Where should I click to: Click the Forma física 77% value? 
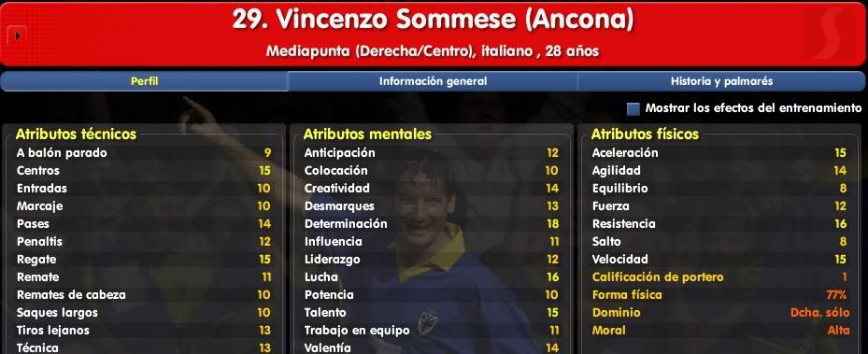point(833,295)
